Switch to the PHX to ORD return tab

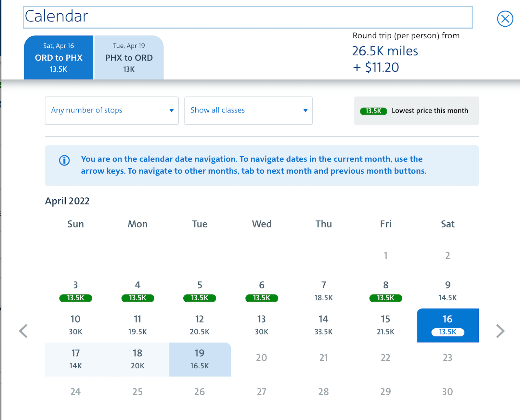pos(129,58)
